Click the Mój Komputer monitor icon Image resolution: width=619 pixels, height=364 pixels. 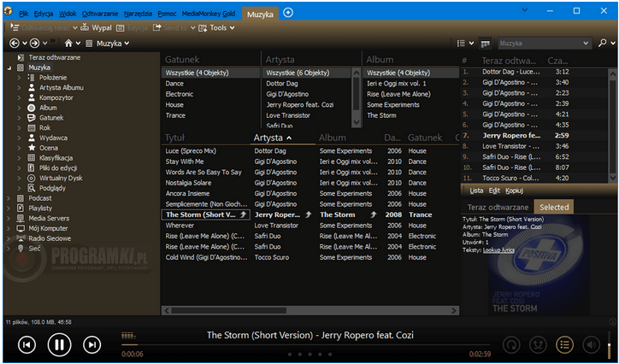(x=21, y=228)
